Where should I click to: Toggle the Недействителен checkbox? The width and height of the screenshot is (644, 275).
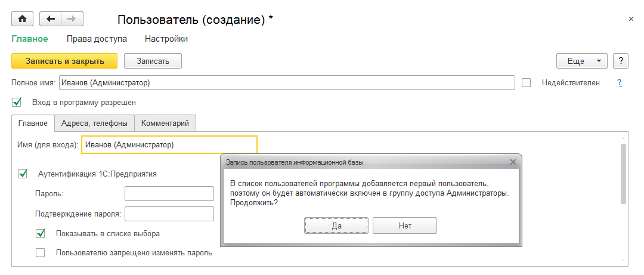[x=526, y=83]
